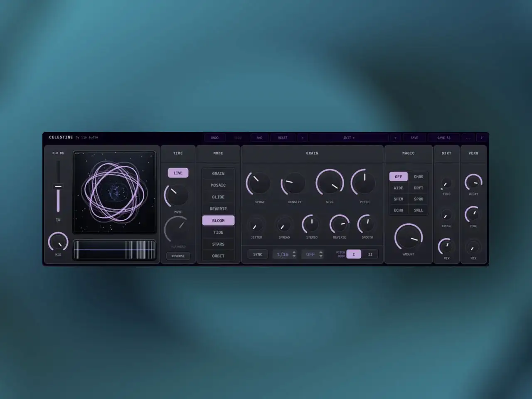
Task: Click the waveform buffer strip display
Action: pyautogui.click(x=114, y=250)
